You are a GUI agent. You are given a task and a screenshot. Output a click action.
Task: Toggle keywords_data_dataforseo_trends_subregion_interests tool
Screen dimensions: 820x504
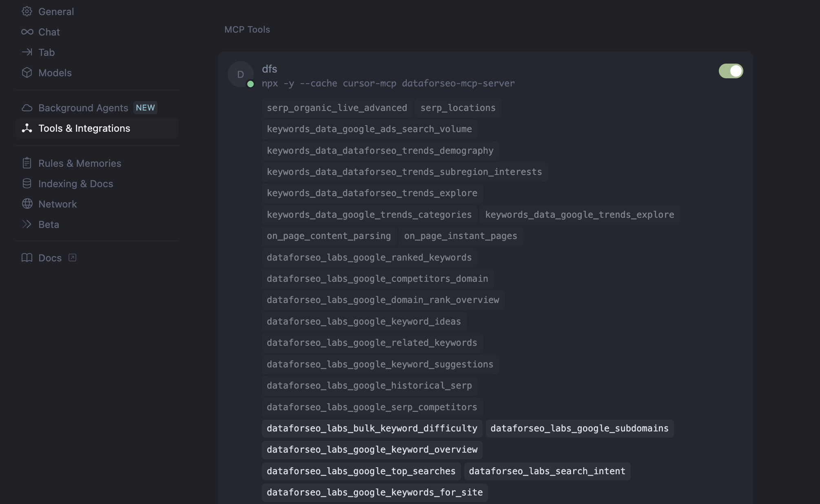[404, 172]
